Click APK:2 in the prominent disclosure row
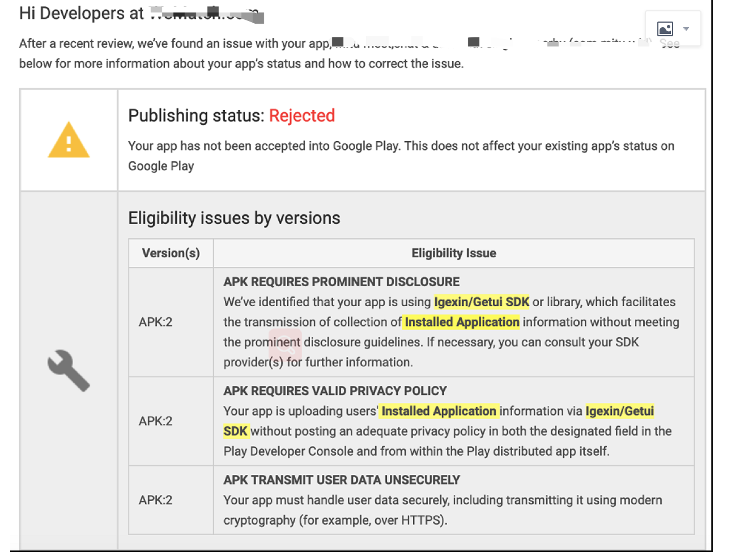Image resolution: width=740 pixels, height=560 pixels. click(156, 322)
